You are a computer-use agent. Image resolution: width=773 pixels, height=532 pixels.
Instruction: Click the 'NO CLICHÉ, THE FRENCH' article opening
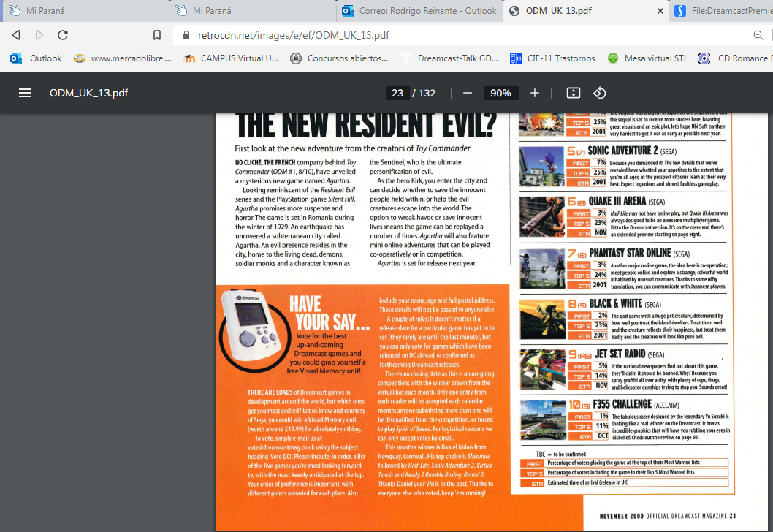click(264, 162)
